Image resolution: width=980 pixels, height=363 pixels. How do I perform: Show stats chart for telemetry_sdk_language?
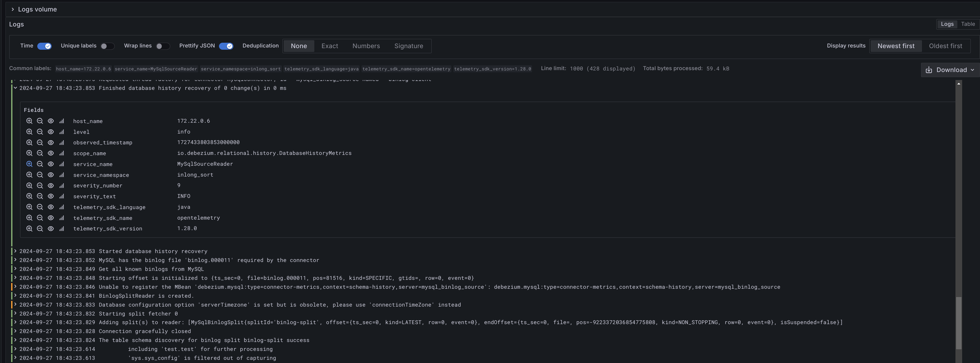pos(61,207)
